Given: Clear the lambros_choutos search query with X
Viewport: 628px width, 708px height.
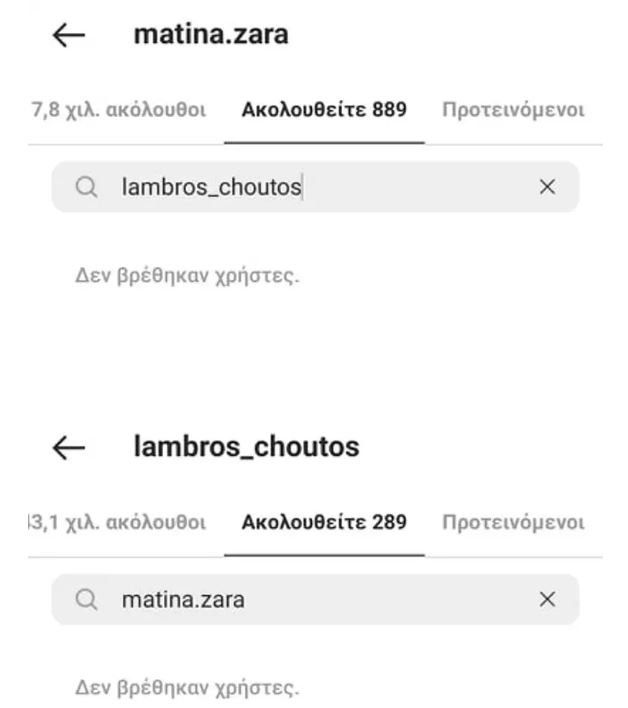Looking at the screenshot, I should [547, 186].
